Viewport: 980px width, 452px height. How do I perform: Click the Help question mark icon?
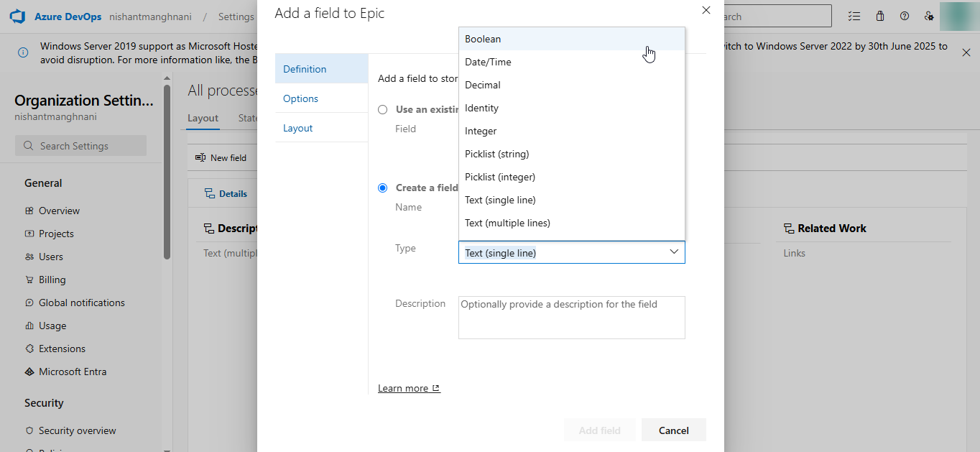[905, 16]
